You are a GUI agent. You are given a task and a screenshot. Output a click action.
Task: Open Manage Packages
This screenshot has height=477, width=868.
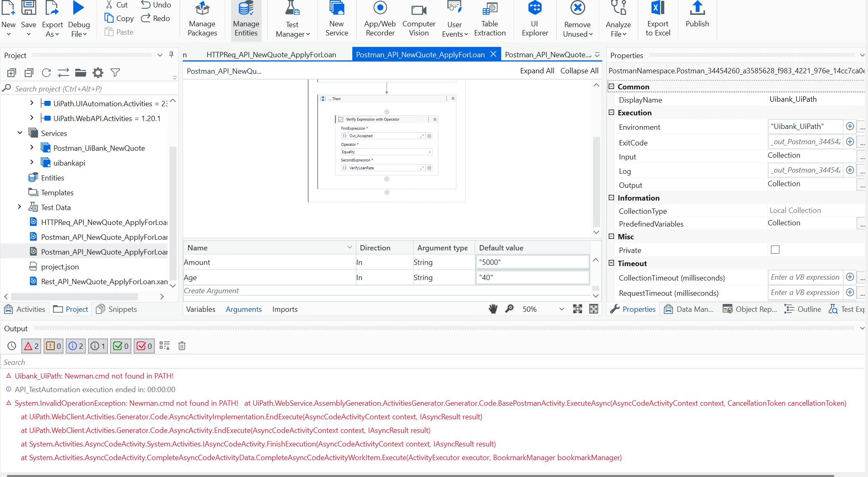tap(202, 19)
